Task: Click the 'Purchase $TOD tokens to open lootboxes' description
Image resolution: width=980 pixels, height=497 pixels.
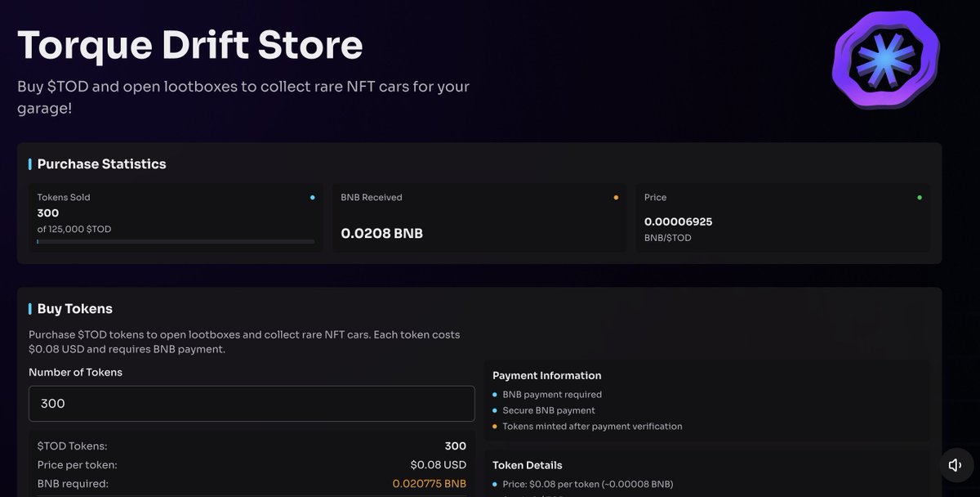Action: click(x=244, y=342)
